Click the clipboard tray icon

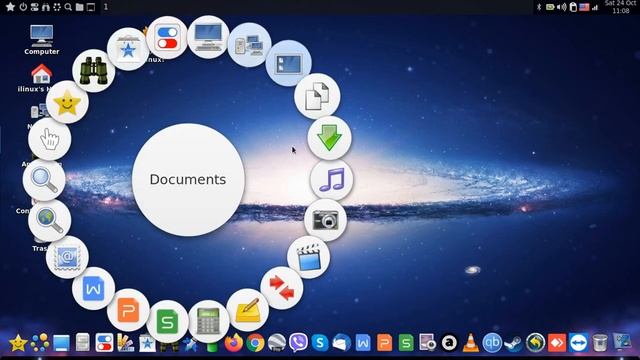pyautogui.click(x=573, y=7)
